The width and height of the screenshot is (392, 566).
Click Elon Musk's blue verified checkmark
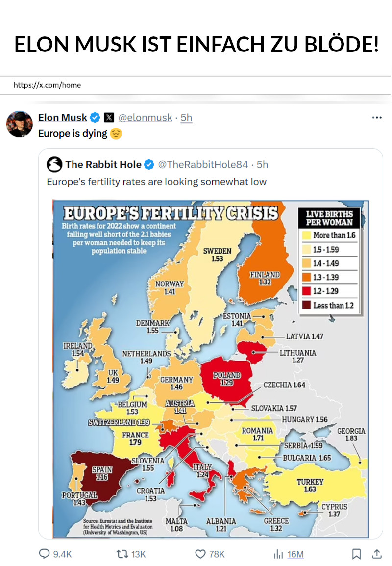pyautogui.click(x=95, y=118)
